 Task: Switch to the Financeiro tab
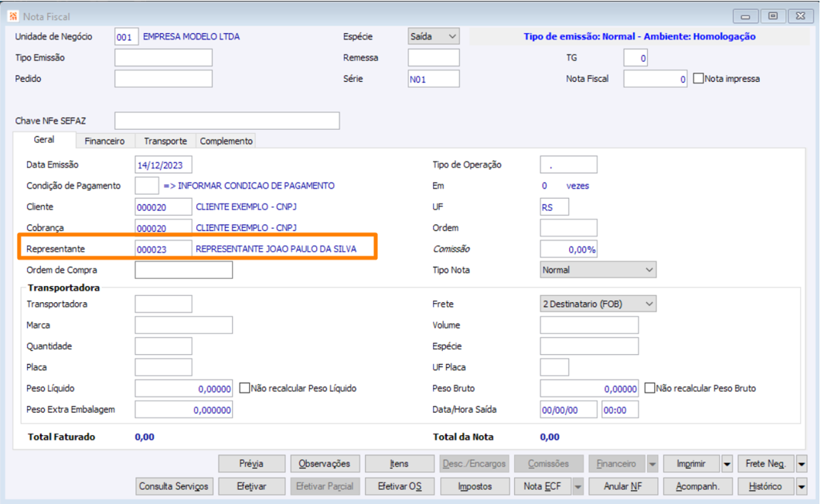pyautogui.click(x=104, y=141)
